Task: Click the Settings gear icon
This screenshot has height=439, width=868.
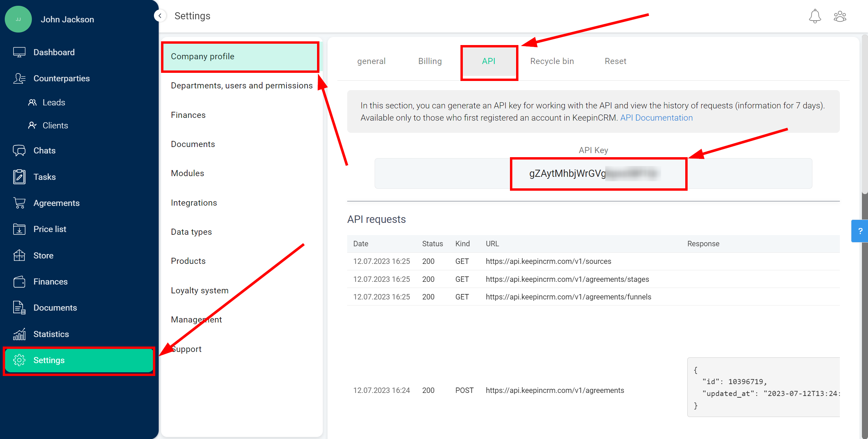Action: [x=19, y=360]
